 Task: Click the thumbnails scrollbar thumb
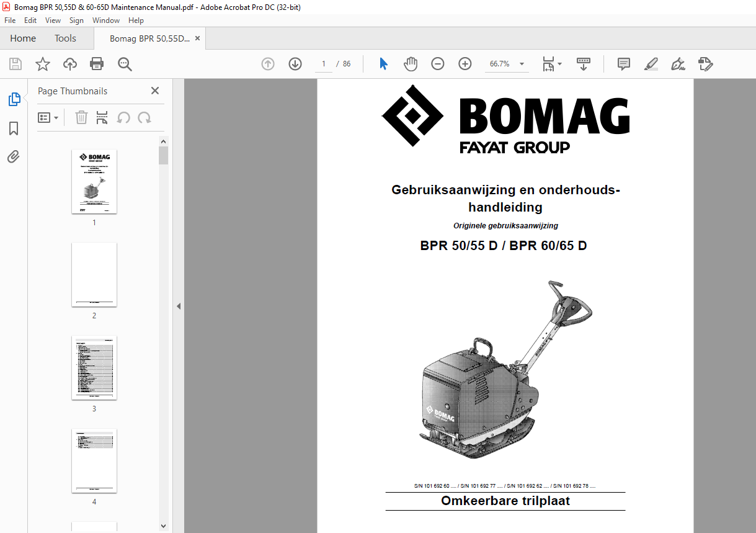(164, 155)
